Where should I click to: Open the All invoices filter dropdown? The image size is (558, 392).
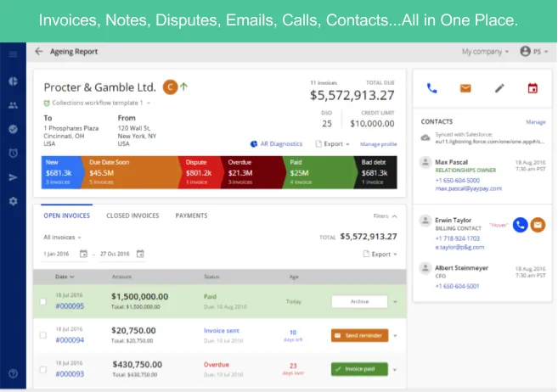click(62, 237)
